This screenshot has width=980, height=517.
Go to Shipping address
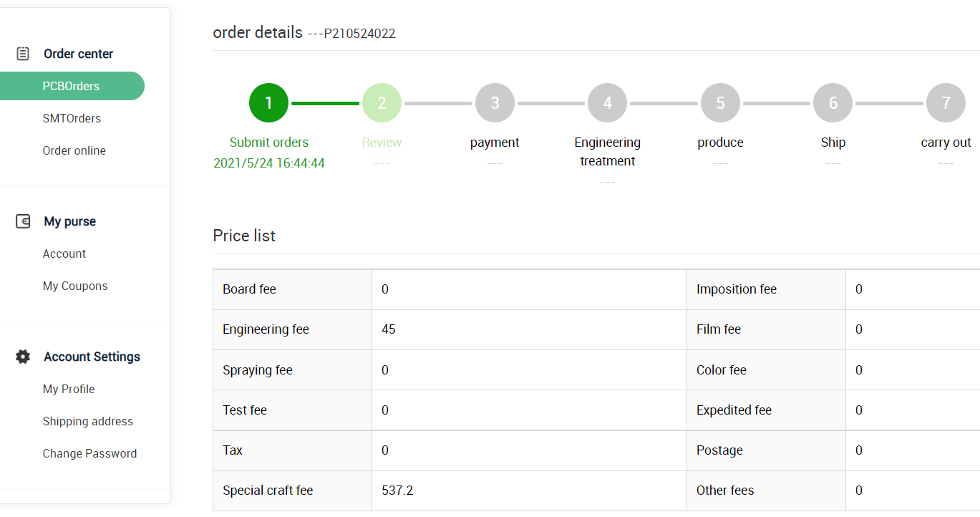click(87, 421)
